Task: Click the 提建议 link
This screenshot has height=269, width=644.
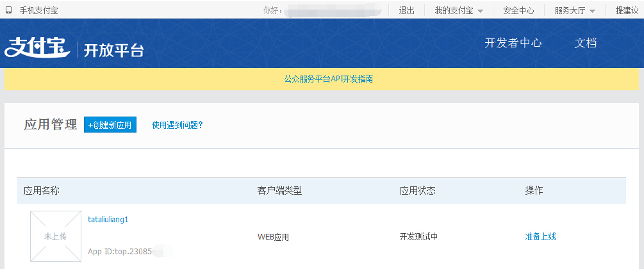Action: (x=627, y=11)
